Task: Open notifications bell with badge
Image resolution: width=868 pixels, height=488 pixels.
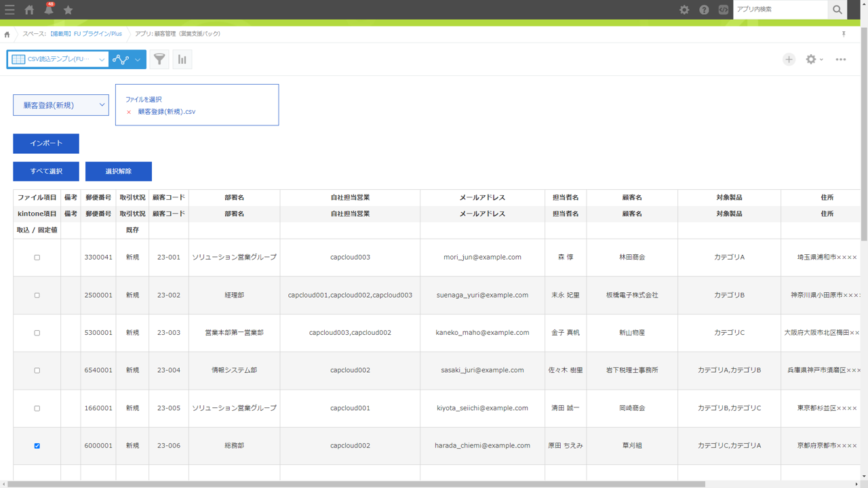Action: tap(49, 9)
